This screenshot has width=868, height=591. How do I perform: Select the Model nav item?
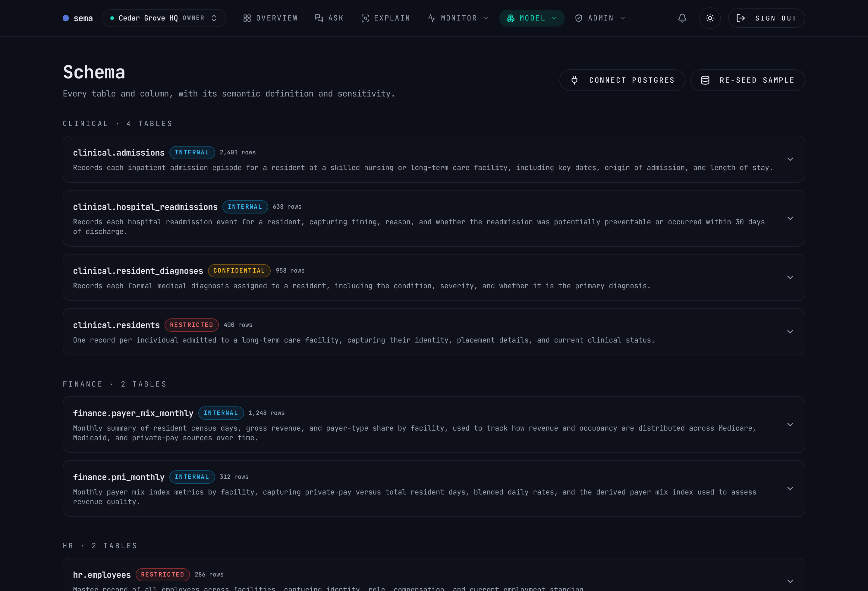click(x=531, y=18)
